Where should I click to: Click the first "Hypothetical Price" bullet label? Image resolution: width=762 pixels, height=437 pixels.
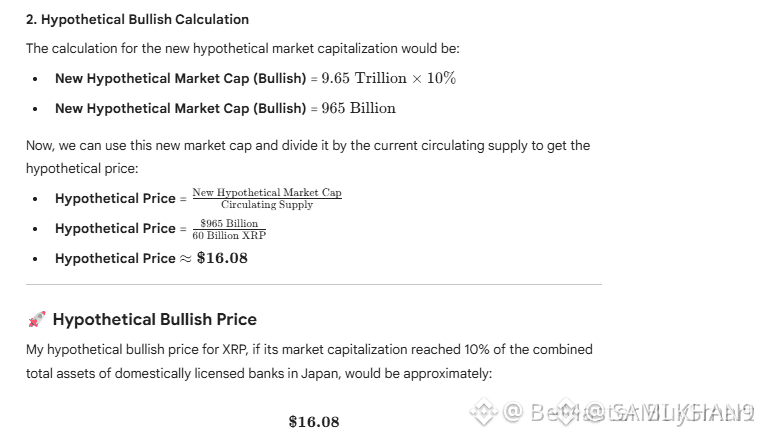(115, 198)
